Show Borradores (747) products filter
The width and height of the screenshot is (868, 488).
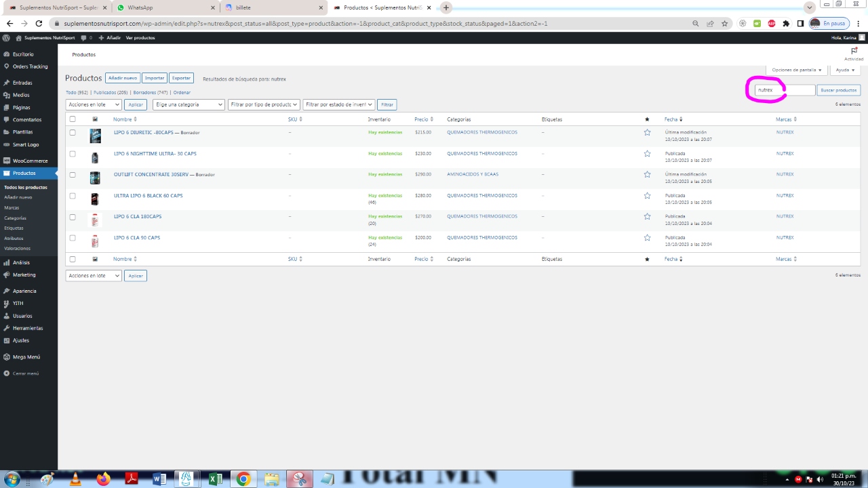pyautogui.click(x=151, y=92)
